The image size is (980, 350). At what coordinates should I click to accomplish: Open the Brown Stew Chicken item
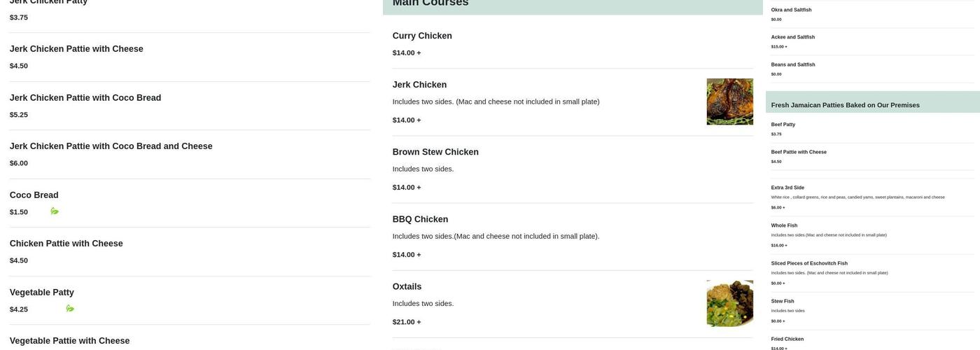point(435,152)
